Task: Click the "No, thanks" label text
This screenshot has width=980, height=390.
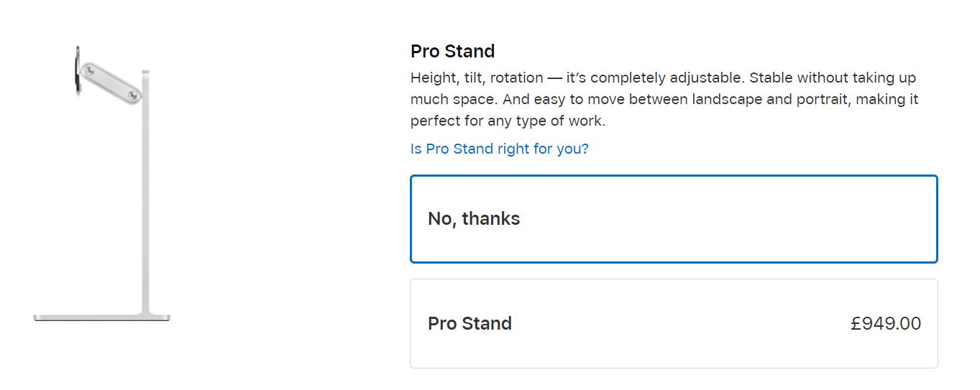Action: [x=474, y=219]
